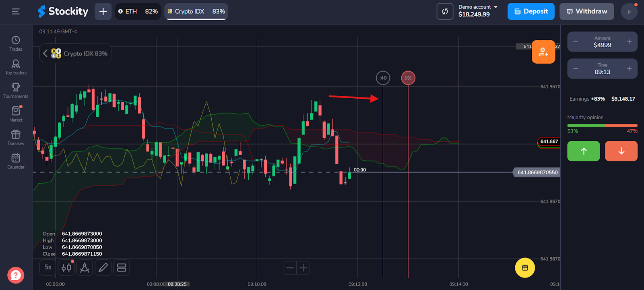The width and height of the screenshot is (644, 290).
Task: Click the $9,148.17 earnings value
Action: coord(623,99)
